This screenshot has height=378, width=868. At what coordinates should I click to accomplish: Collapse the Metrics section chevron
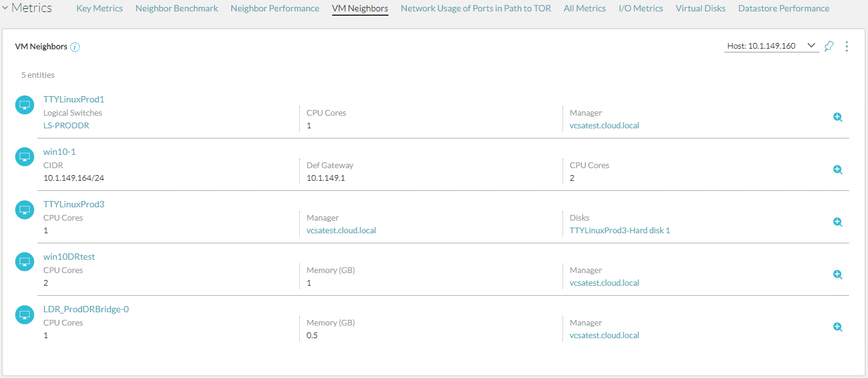coord(8,8)
